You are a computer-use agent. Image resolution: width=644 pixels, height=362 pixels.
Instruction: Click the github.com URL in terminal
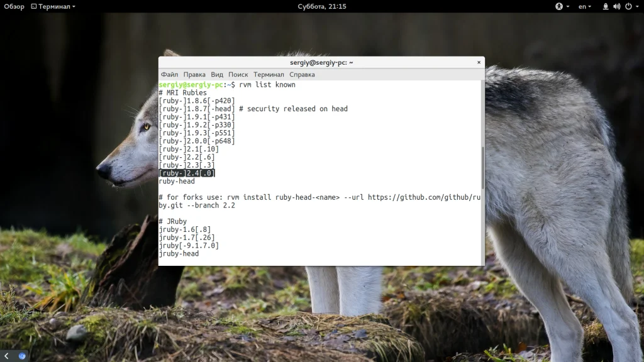pos(424,197)
